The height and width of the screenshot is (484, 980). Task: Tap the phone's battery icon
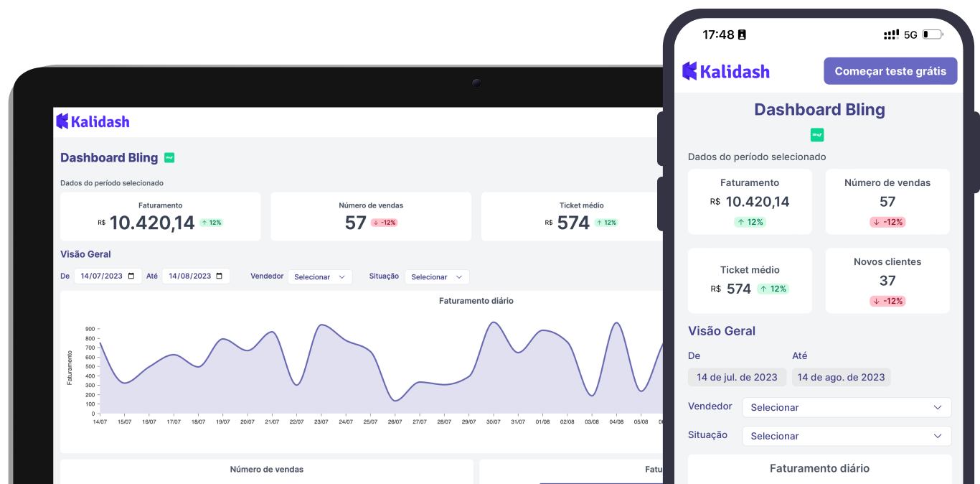click(932, 34)
